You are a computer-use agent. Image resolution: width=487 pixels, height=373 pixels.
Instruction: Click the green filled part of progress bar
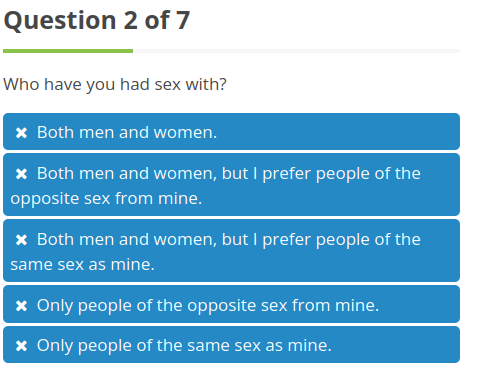click(68, 51)
